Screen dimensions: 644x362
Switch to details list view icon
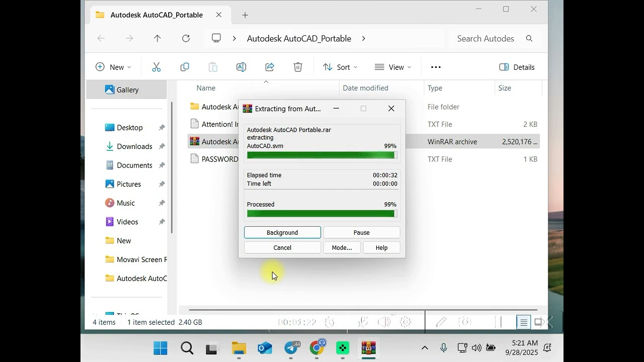(523, 322)
